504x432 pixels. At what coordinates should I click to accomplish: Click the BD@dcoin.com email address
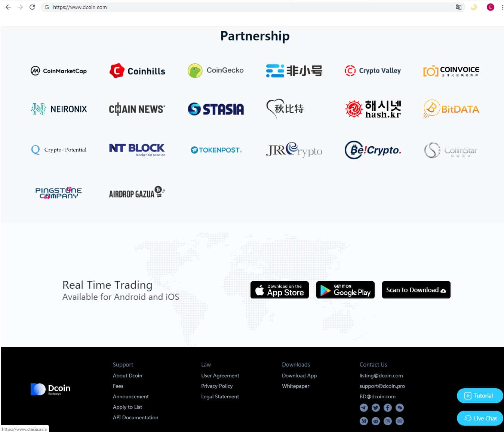point(378,396)
